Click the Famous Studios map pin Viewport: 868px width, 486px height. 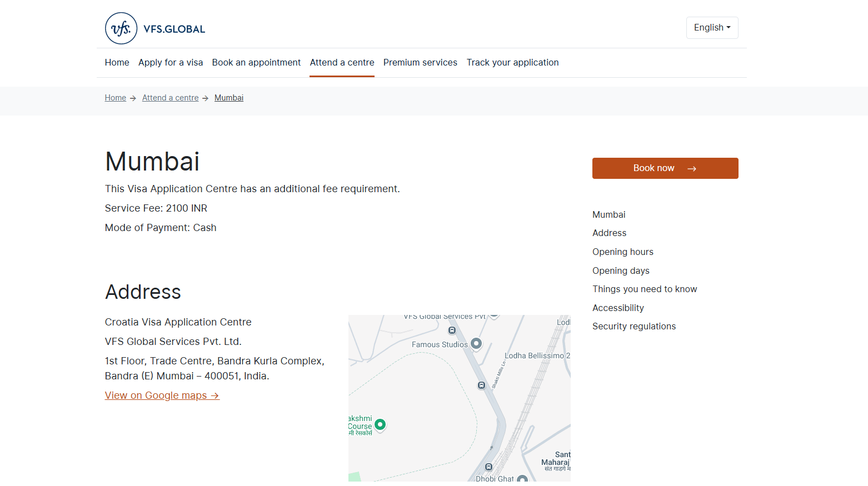pyautogui.click(x=476, y=343)
